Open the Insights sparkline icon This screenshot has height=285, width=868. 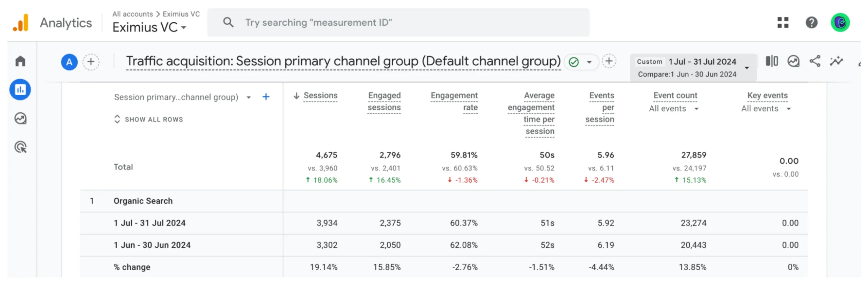836,61
